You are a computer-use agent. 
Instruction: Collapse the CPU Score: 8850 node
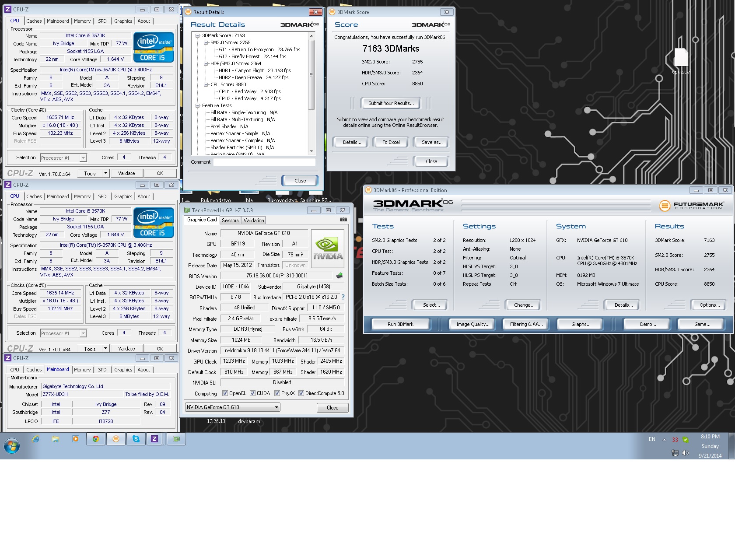(x=206, y=84)
